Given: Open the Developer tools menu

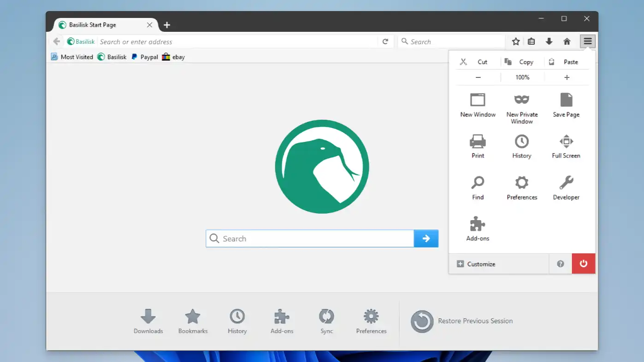Looking at the screenshot, I should tap(566, 187).
